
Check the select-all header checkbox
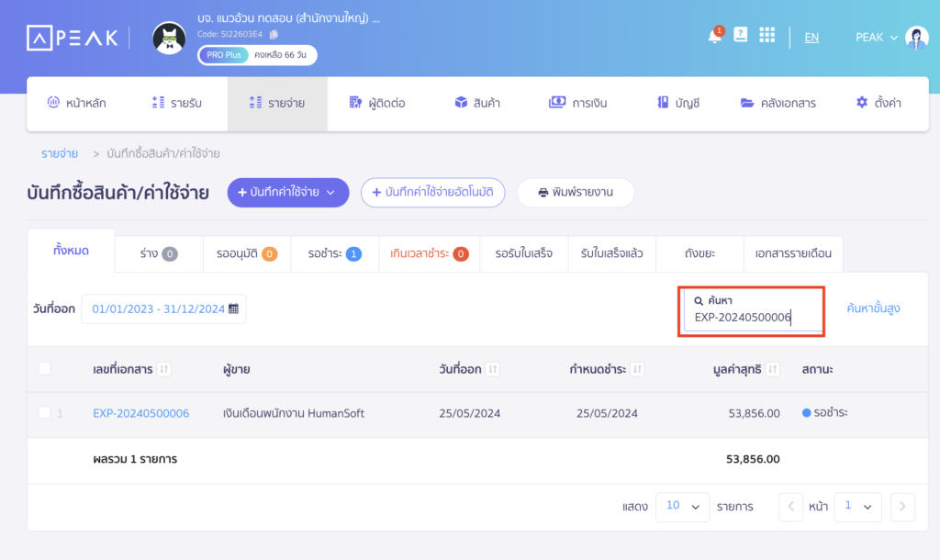(x=45, y=369)
